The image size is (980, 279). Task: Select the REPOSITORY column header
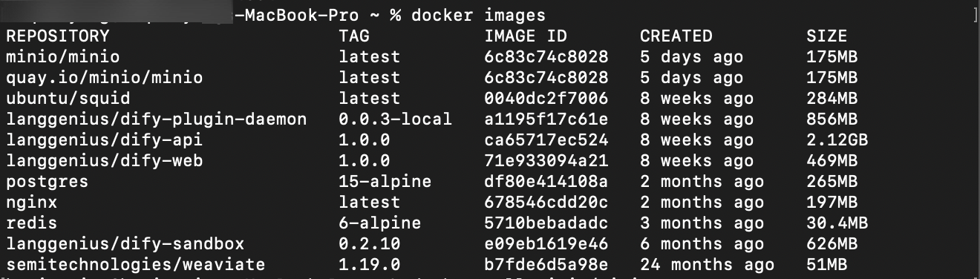[57, 36]
